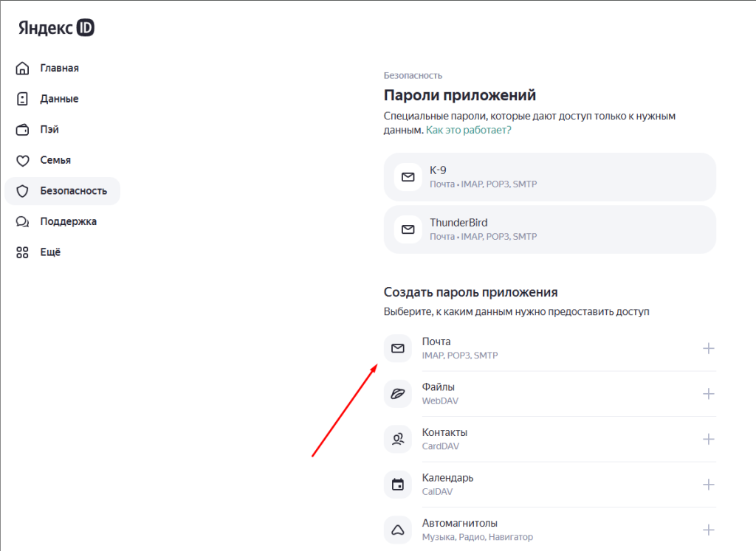
Task: Click the home icon beside Главная
Action: click(x=22, y=67)
